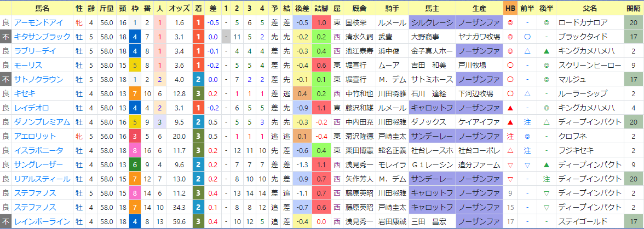Click breeder cell ヤナガワ牧場
This screenshot has height=229, width=644.
point(479,37)
